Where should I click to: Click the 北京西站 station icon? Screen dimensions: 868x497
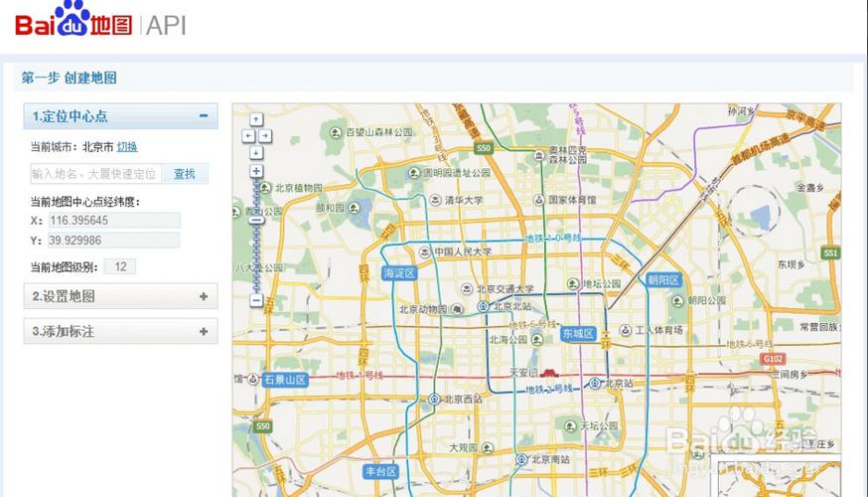[x=435, y=399]
